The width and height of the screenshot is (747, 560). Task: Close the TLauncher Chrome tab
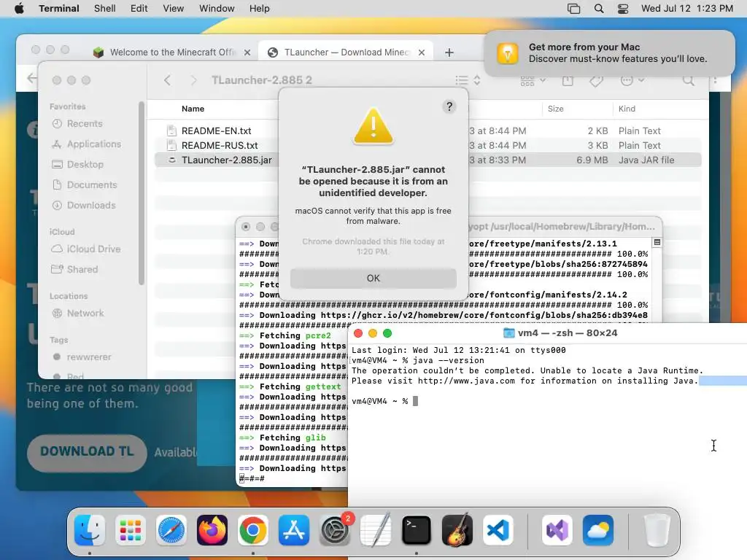click(421, 52)
